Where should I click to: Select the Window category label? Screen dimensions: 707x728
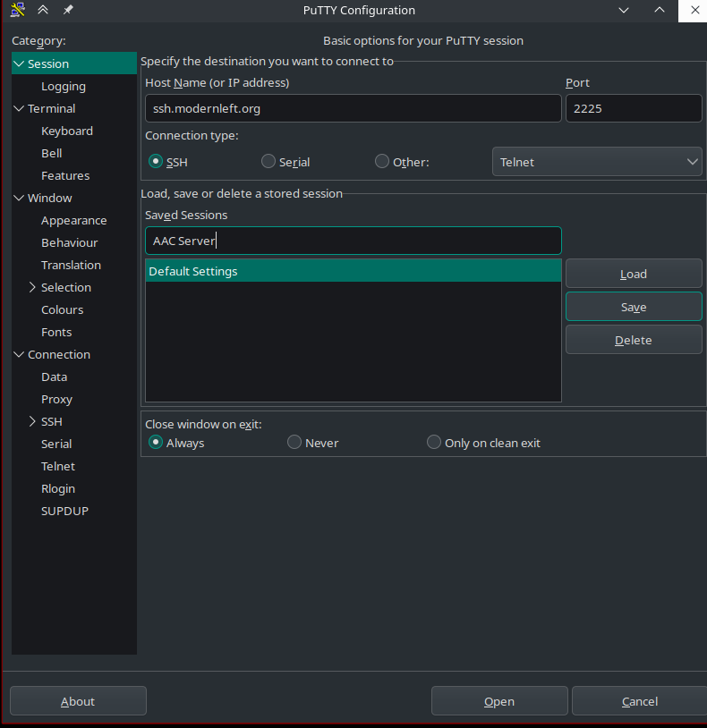50,199
